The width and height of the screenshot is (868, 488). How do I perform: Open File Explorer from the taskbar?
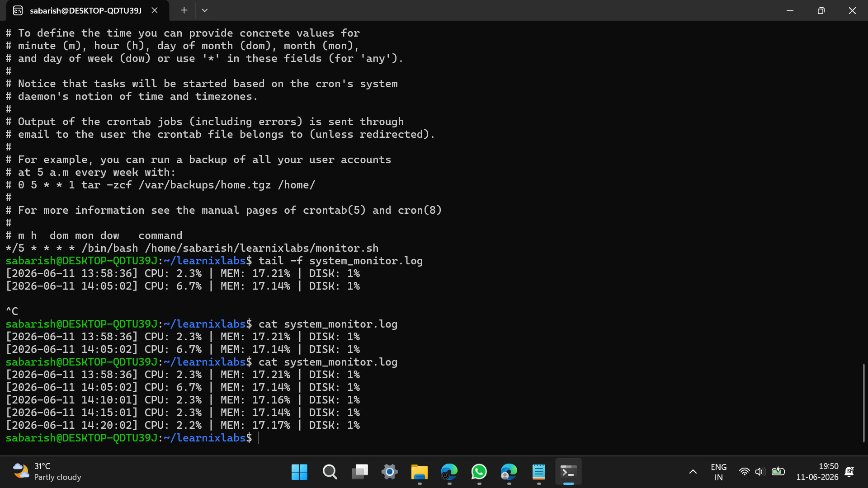420,472
